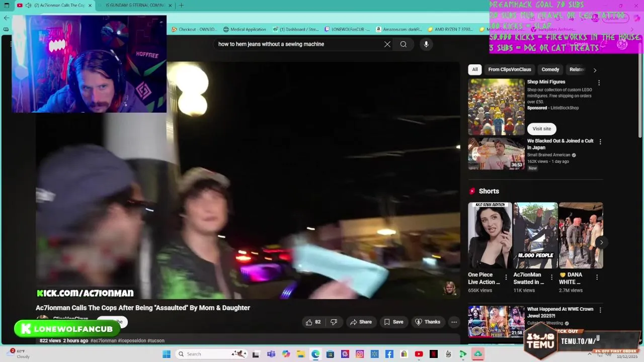Open the LONEWOLFFanCUB bookmark
The image size is (644, 362).
(x=347, y=29)
